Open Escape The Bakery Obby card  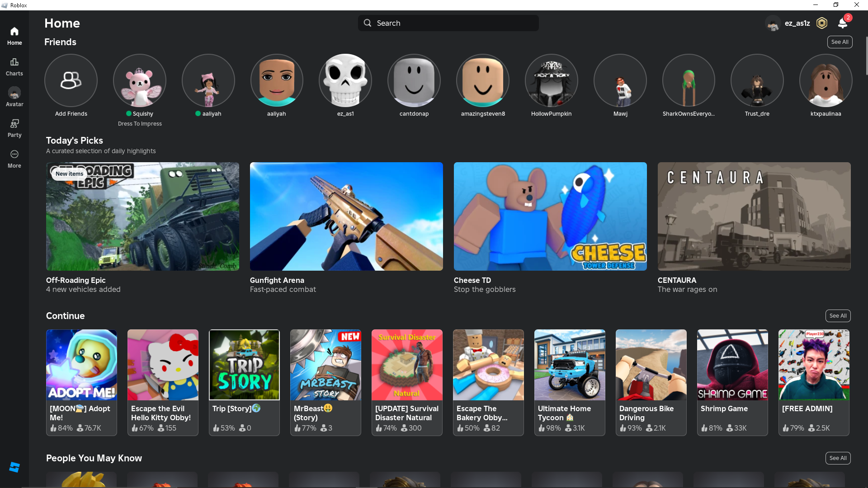tap(488, 382)
